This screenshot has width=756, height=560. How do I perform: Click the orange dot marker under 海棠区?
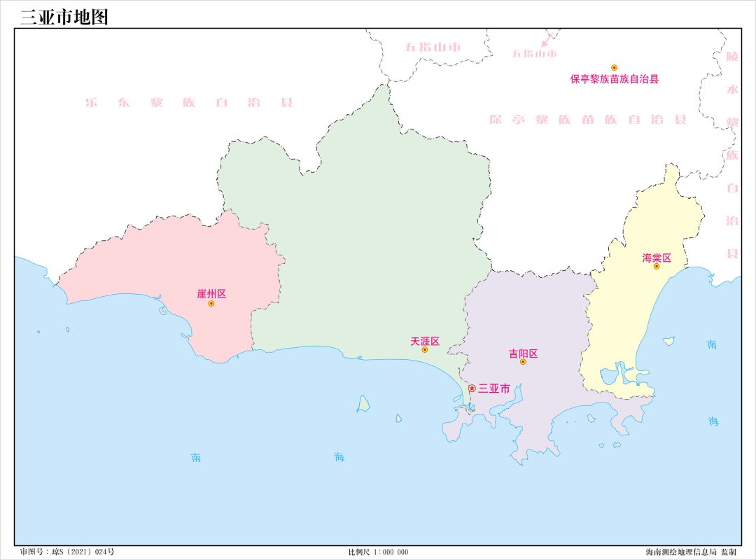coord(657,266)
